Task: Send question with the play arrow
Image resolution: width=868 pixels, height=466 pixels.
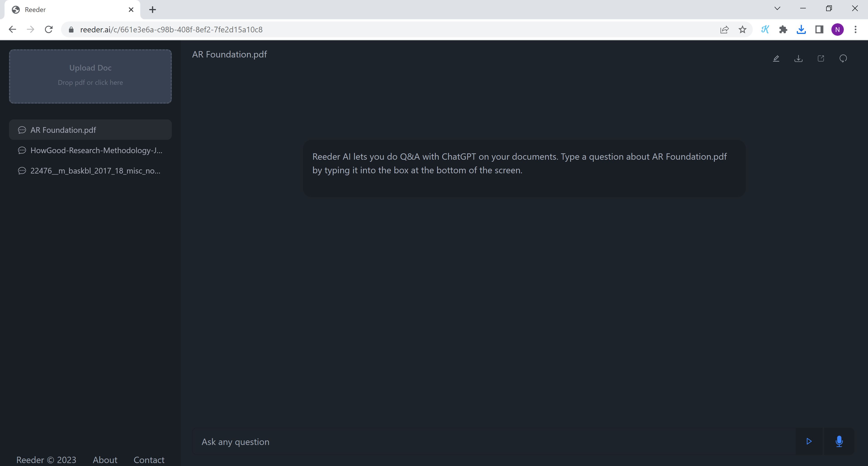Action: point(809,441)
